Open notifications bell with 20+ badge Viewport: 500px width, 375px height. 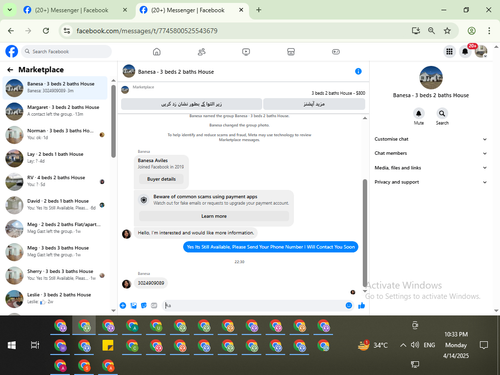coord(465,51)
